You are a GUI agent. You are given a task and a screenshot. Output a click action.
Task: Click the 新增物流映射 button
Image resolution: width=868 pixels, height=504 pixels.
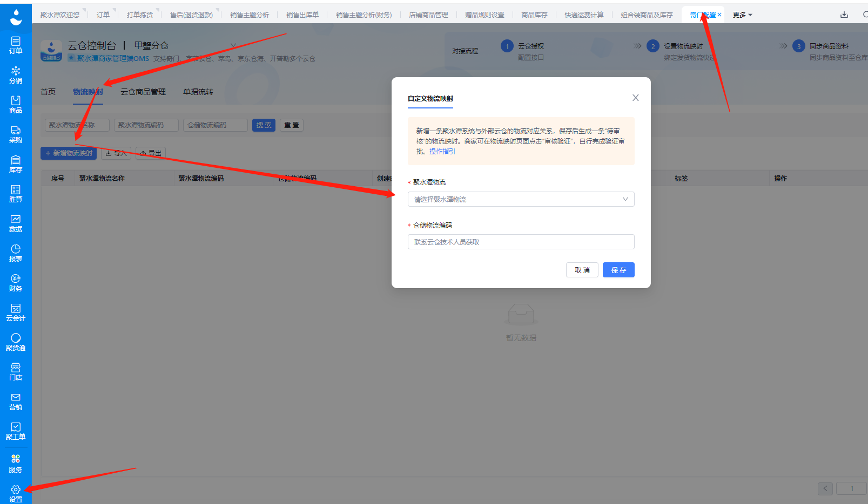pos(69,153)
